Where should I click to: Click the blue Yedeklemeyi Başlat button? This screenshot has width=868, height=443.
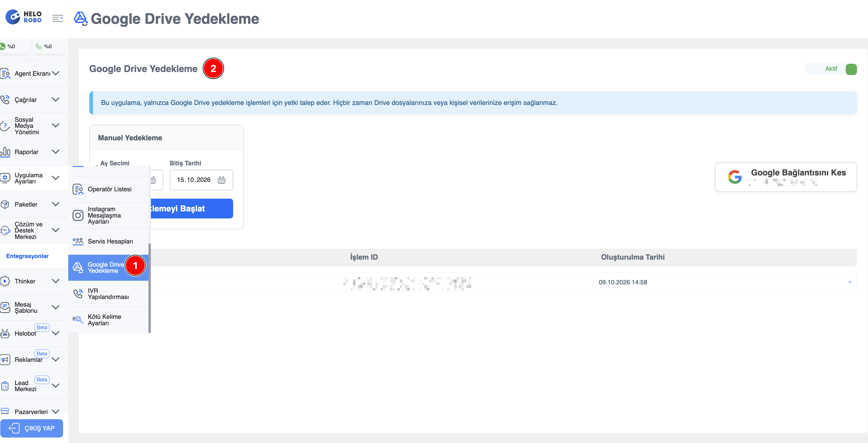point(192,208)
